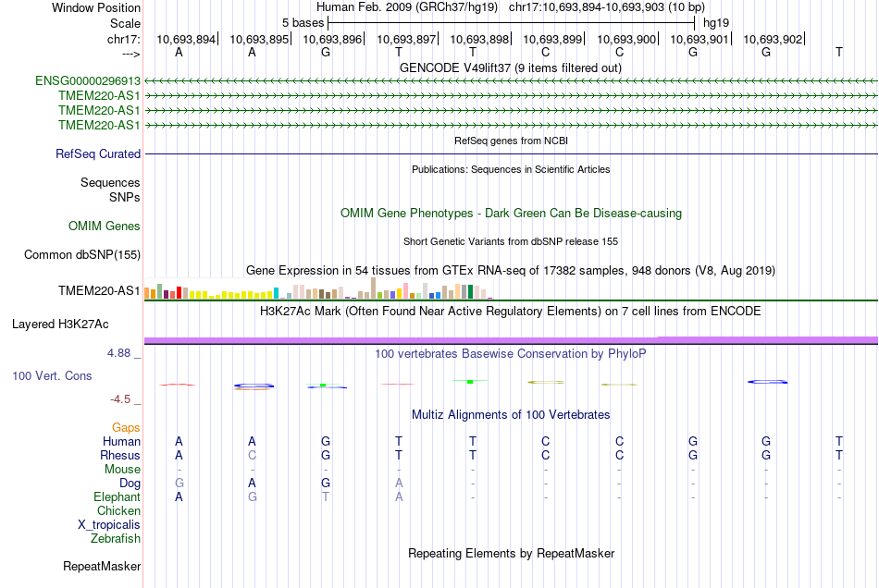The width and height of the screenshot is (879, 588).
Task: Click the ENSG00000296913 transcript label
Action: tap(88, 81)
